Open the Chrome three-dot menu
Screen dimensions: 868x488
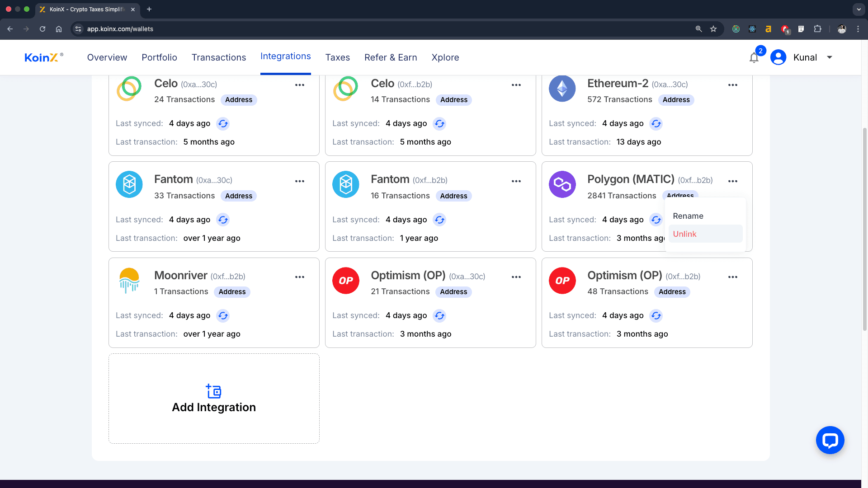pyautogui.click(x=858, y=29)
